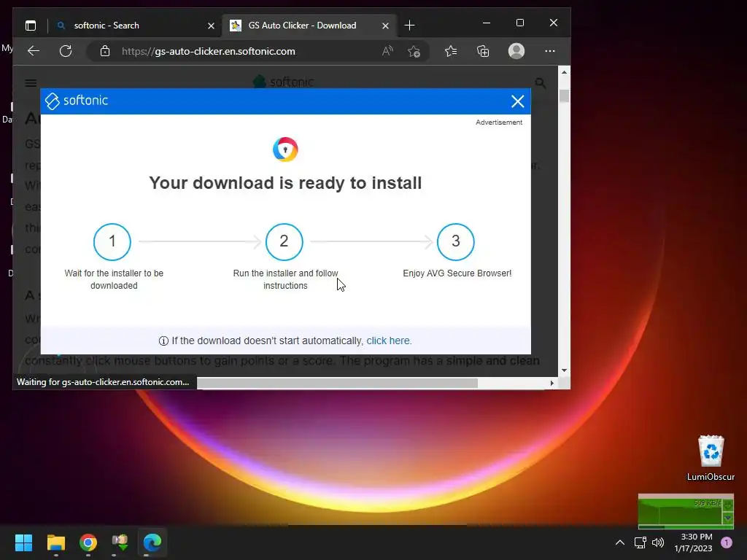This screenshot has height=560, width=747.
Task: Click 'Enjoy AVG Secure Browser!' text
Action: [x=457, y=273]
